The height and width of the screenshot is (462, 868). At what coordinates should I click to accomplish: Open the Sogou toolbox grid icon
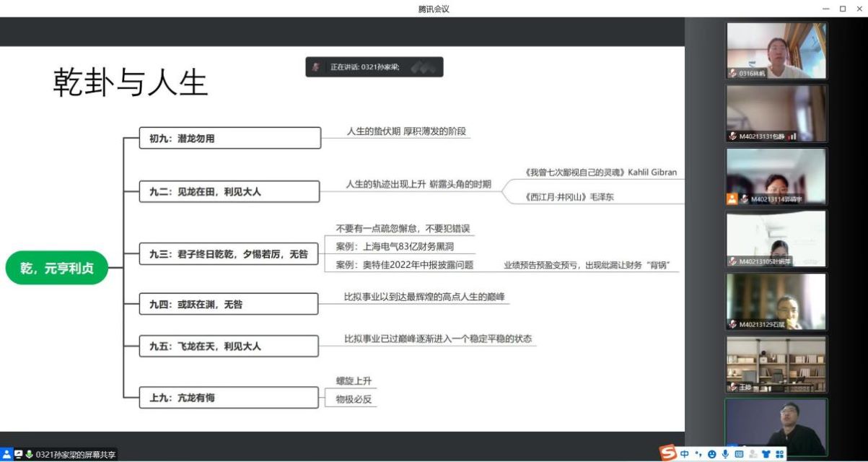pos(779,454)
